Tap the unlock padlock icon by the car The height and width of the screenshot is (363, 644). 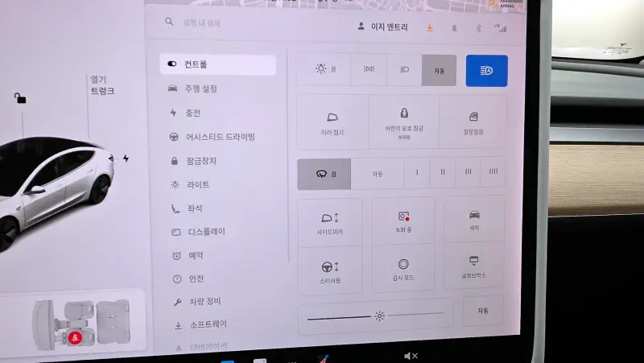pos(20,97)
